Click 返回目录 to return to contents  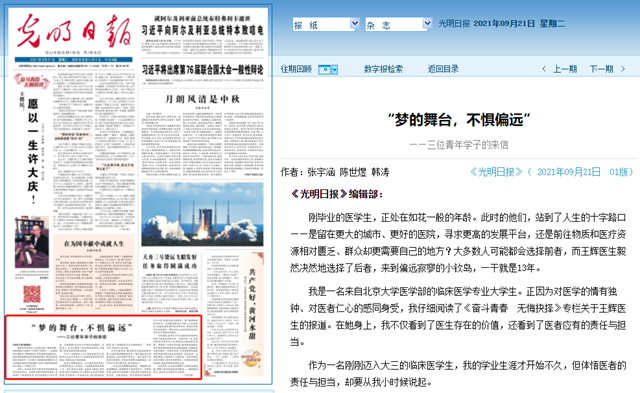[443, 69]
